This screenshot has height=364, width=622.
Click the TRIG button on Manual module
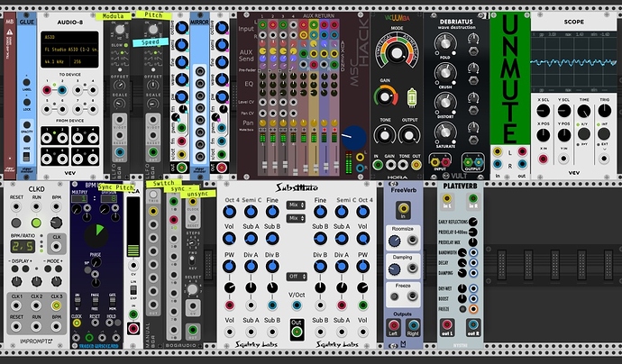point(153,196)
